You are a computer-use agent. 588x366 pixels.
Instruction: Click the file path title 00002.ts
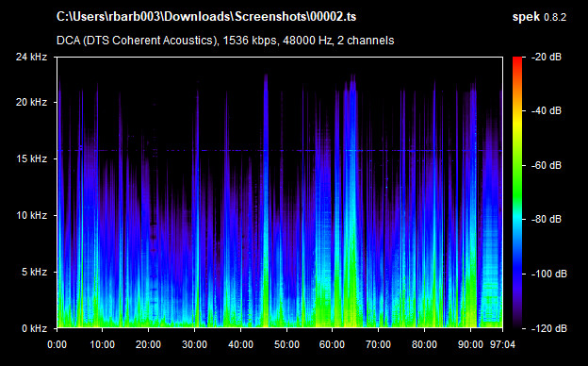pyautogui.click(x=206, y=17)
